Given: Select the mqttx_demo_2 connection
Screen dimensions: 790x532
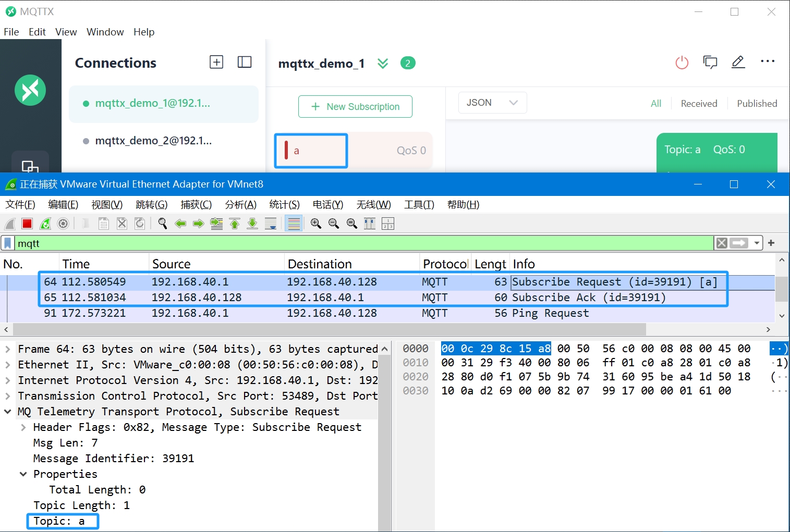Looking at the screenshot, I should tap(164, 141).
